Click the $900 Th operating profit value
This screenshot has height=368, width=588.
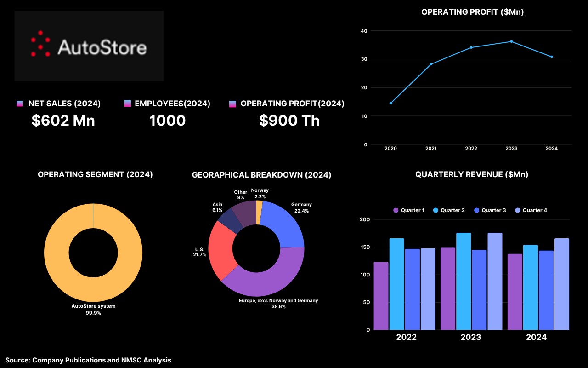click(289, 121)
